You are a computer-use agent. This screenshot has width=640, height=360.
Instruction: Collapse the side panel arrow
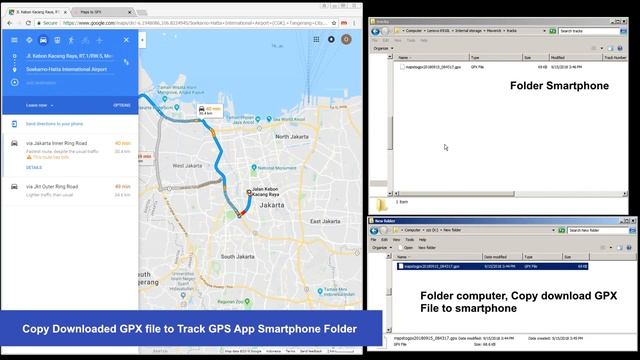click(x=142, y=40)
